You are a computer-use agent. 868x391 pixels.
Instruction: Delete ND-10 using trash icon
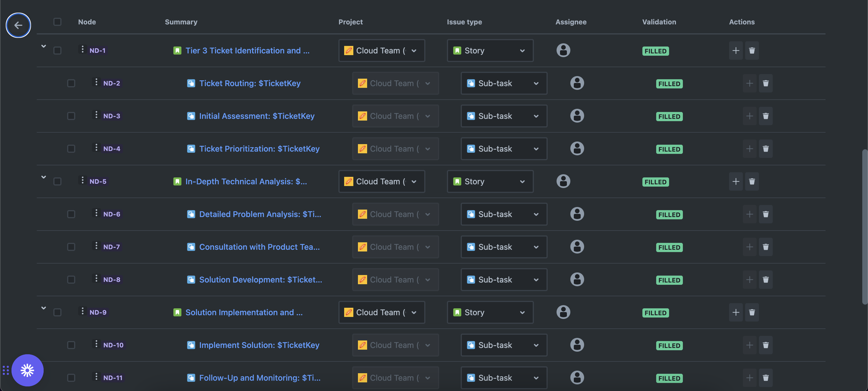(765, 345)
